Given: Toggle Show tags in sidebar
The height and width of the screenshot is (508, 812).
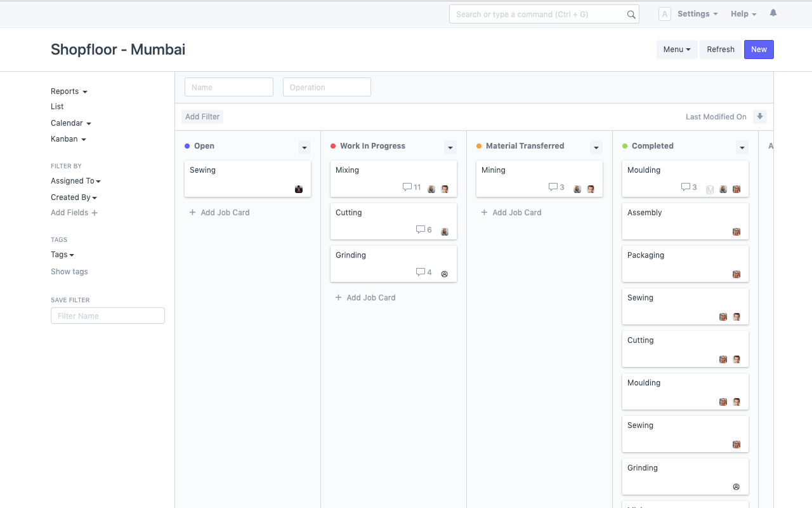Looking at the screenshot, I should point(69,272).
